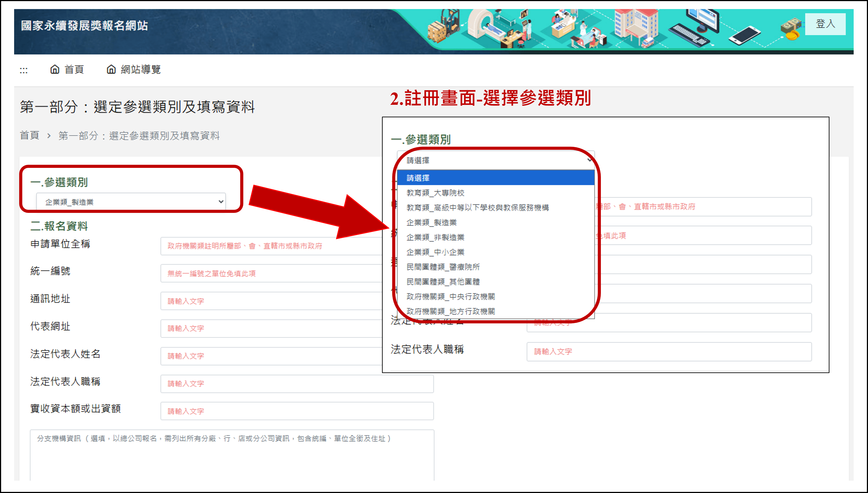Select option 民間團體類_醫療院所

pos(496,267)
